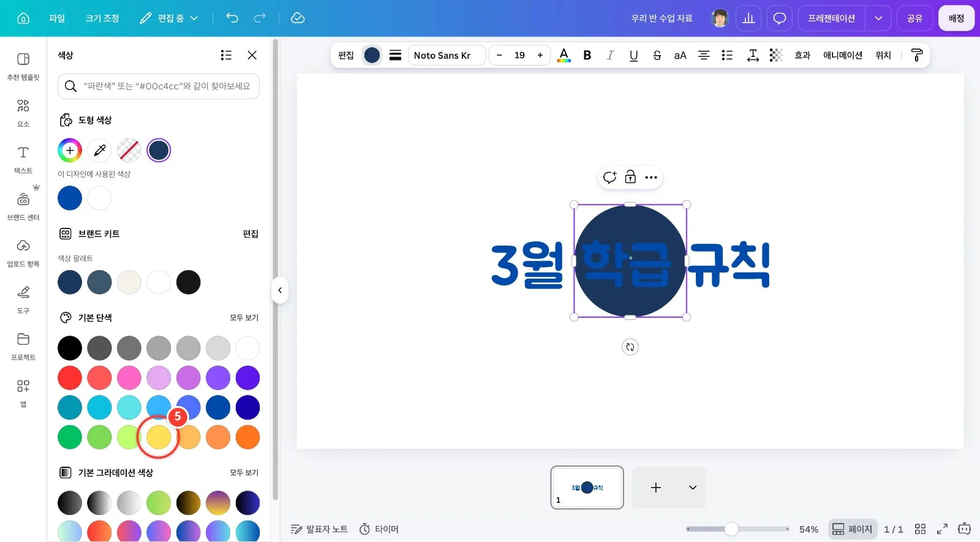Open Noto Sans Kr font dropdown
Screen dimensions: 980x542
447,55
